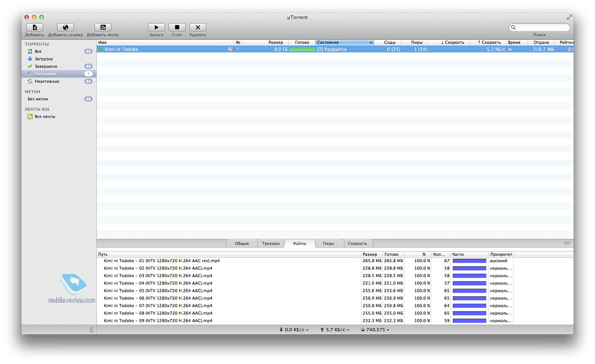595x364 pixels.
Task: Sort files by Путь column
Action: [x=229, y=254]
